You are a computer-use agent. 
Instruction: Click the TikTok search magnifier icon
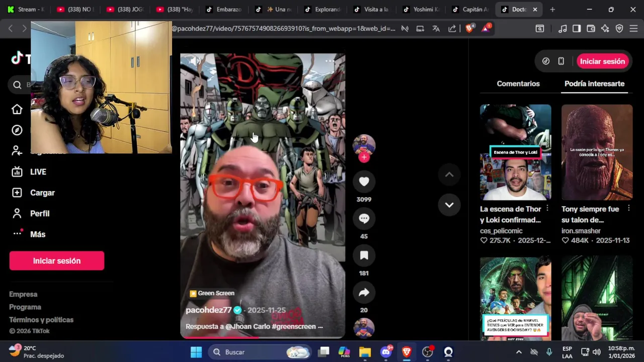point(17,85)
